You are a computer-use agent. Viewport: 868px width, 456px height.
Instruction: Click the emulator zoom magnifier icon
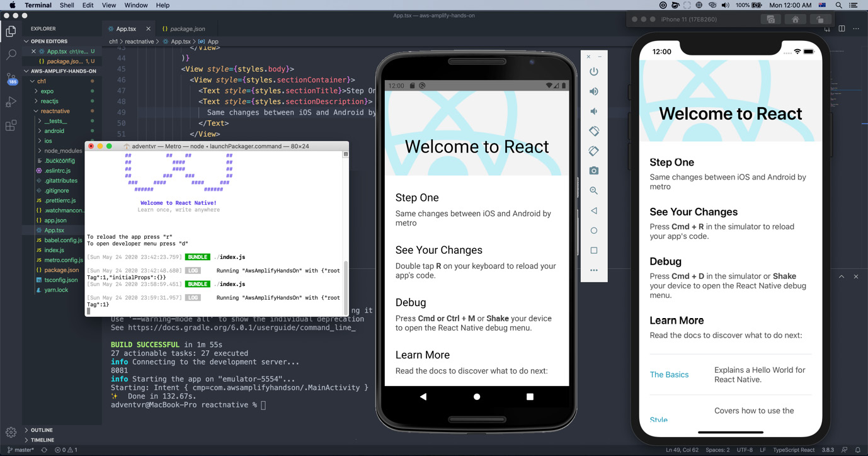[x=593, y=191]
